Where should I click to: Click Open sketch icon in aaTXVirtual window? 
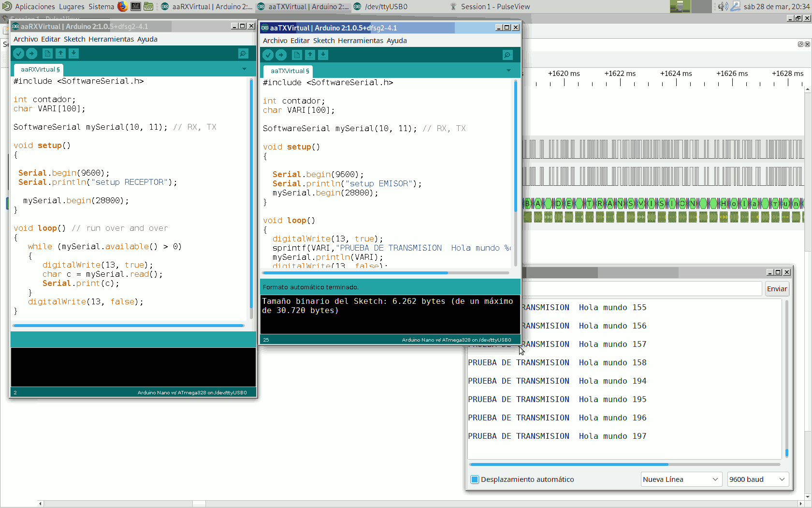pyautogui.click(x=310, y=55)
